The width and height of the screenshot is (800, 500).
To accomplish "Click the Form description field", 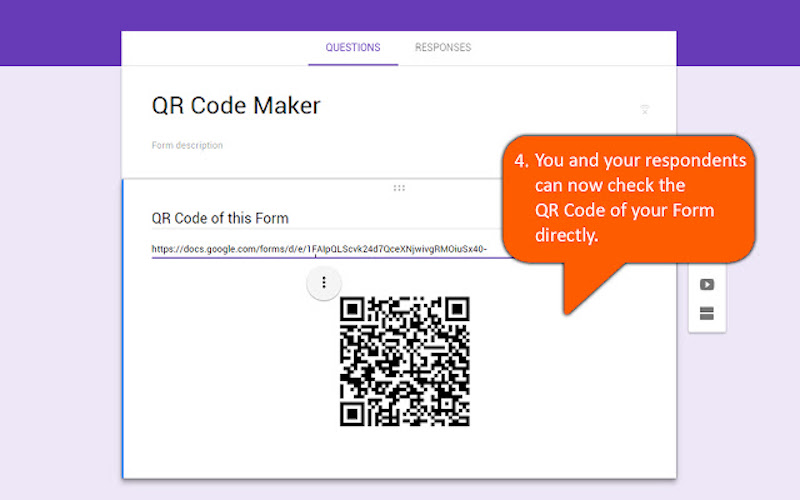I will [187, 145].
